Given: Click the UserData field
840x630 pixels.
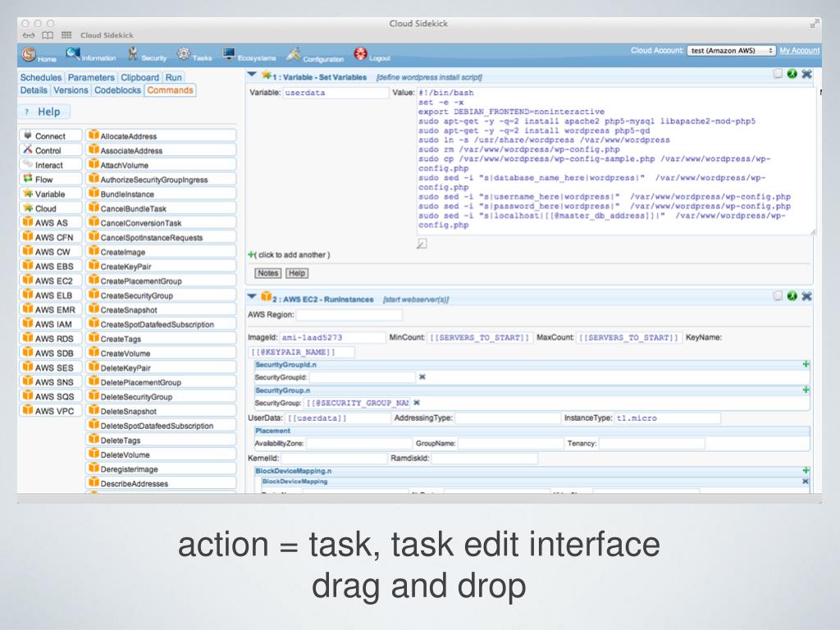Looking at the screenshot, I should pos(337,418).
